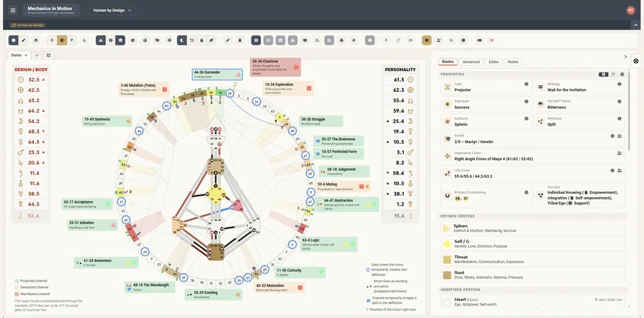The height and width of the screenshot is (318, 644).
Task: Click the wheel icon at right panel edge
Action: tap(636, 61)
